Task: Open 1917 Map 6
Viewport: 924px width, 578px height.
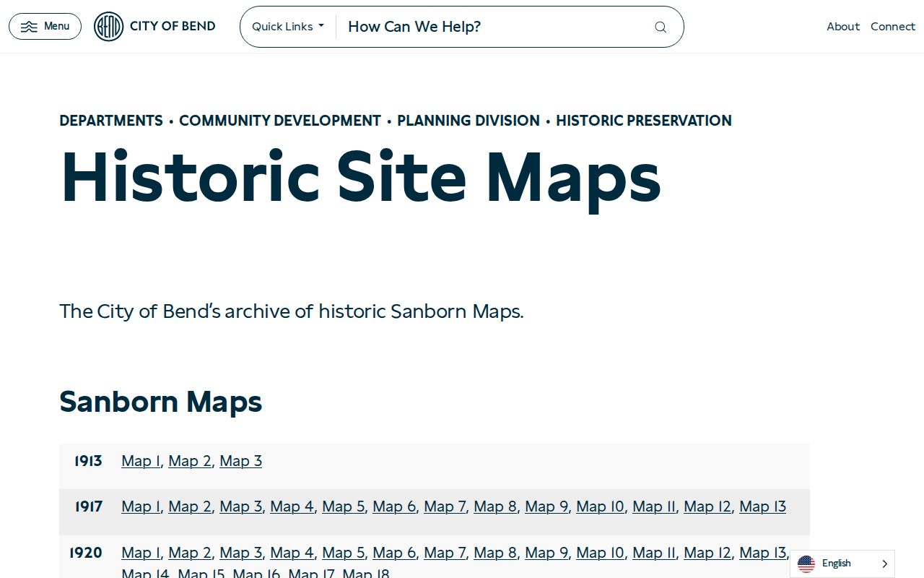Action: 394,506
